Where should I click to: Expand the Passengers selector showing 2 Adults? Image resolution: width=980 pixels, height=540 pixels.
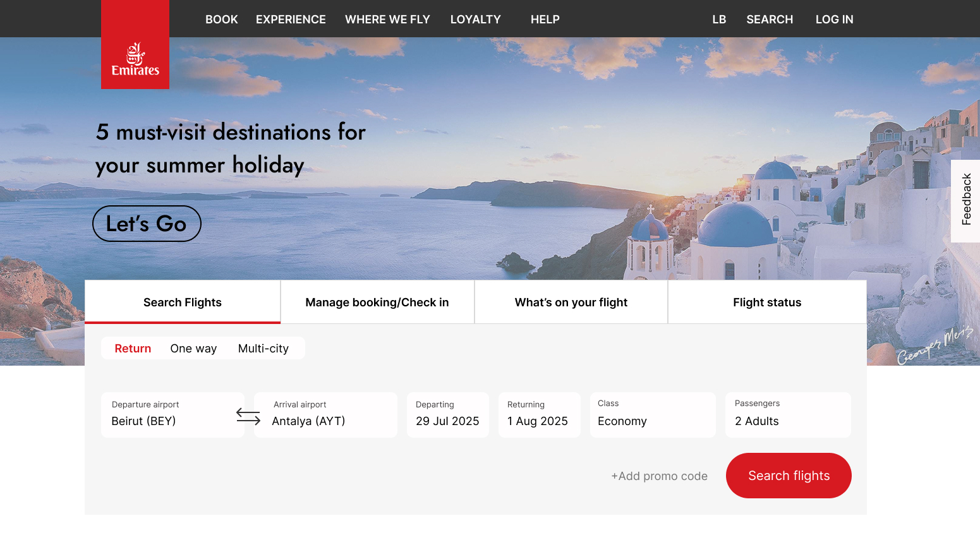(x=787, y=415)
